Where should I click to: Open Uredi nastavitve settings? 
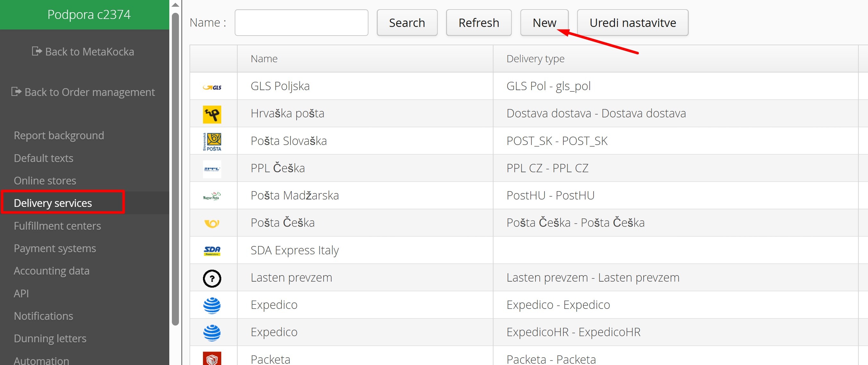[632, 22]
